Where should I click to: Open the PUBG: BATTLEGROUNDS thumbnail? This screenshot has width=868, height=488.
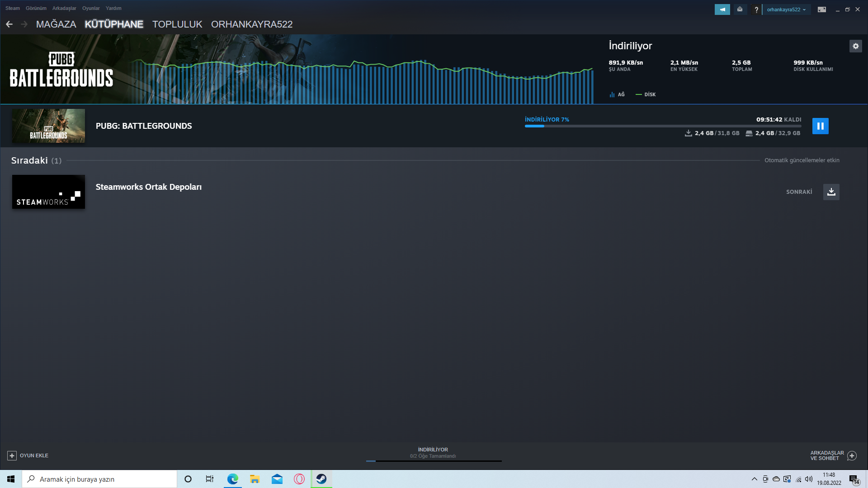point(48,126)
